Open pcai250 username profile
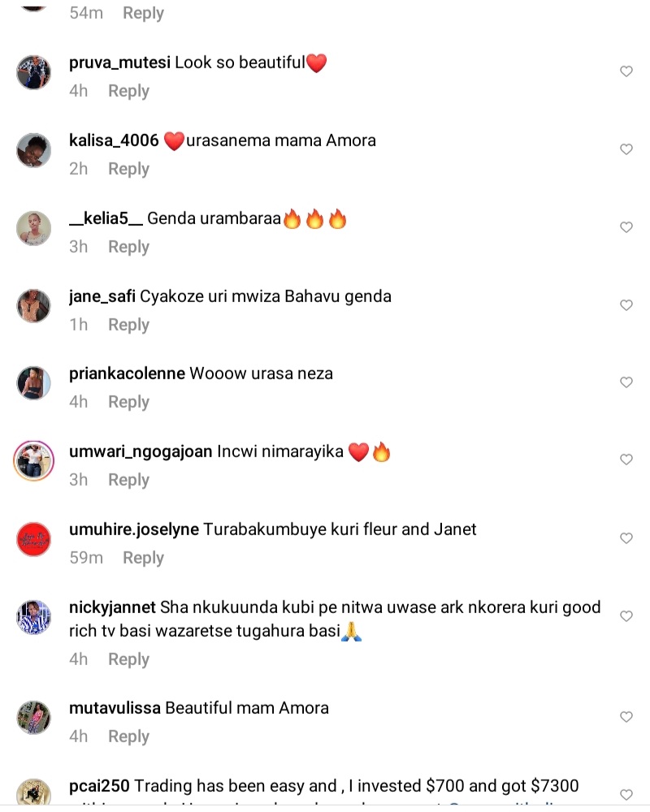This screenshot has width=650, height=812. point(99,786)
